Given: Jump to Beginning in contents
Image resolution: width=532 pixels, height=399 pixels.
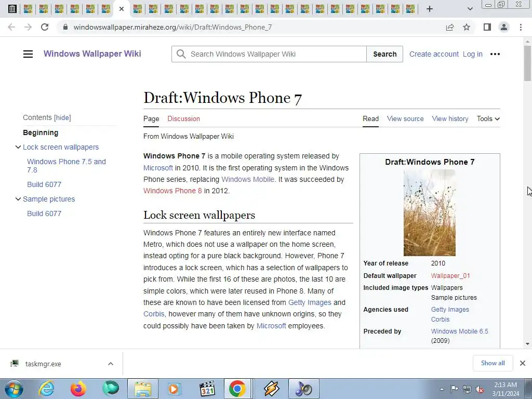Looking at the screenshot, I should click(41, 132).
